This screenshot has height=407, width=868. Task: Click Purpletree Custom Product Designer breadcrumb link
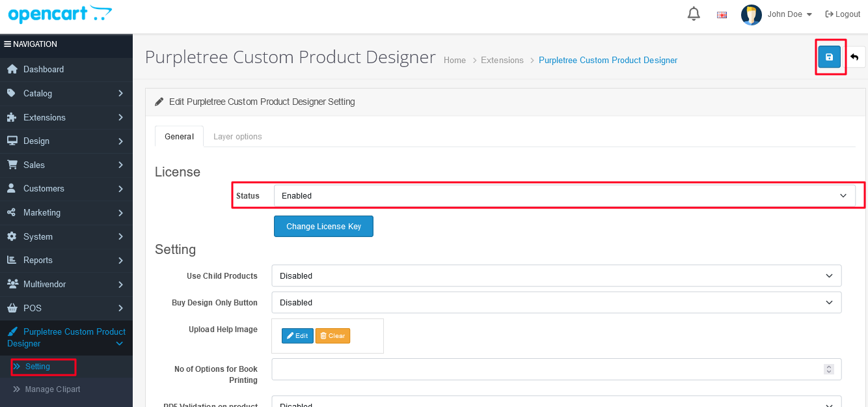[x=608, y=60]
